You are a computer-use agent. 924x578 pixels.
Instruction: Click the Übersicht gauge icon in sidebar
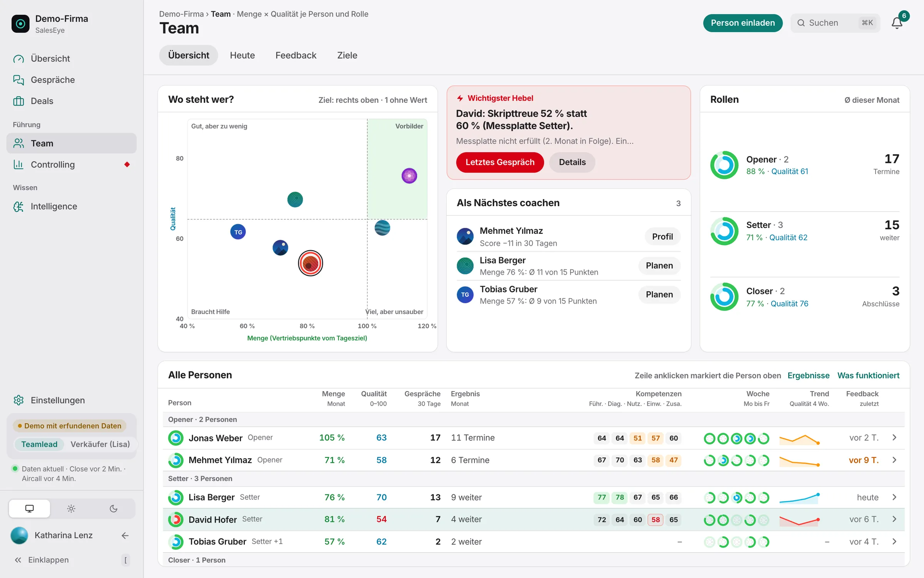coord(18,59)
